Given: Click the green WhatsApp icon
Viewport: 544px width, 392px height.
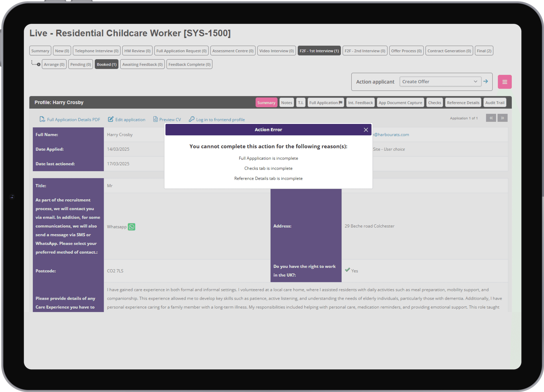Looking at the screenshot, I should click(131, 227).
